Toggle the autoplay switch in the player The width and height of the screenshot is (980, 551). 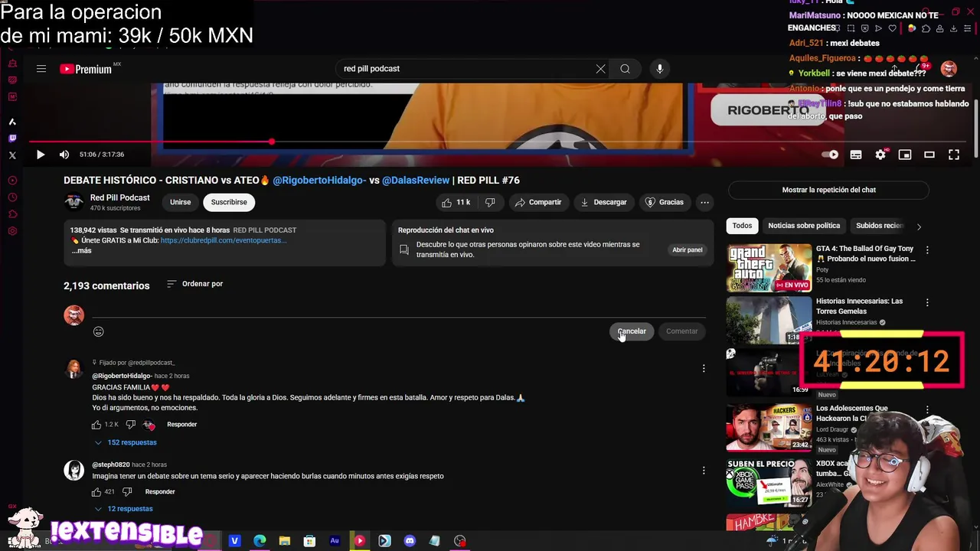point(831,155)
